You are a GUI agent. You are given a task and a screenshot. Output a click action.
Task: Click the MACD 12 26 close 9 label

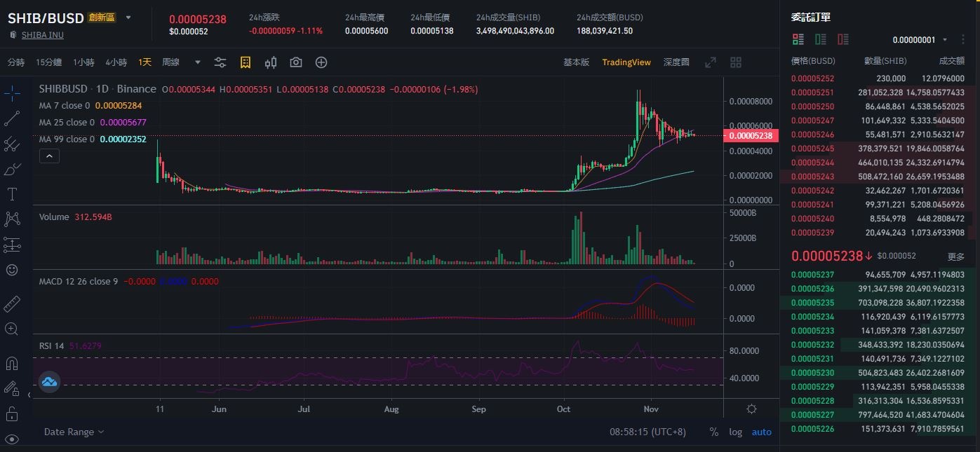(x=78, y=282)
